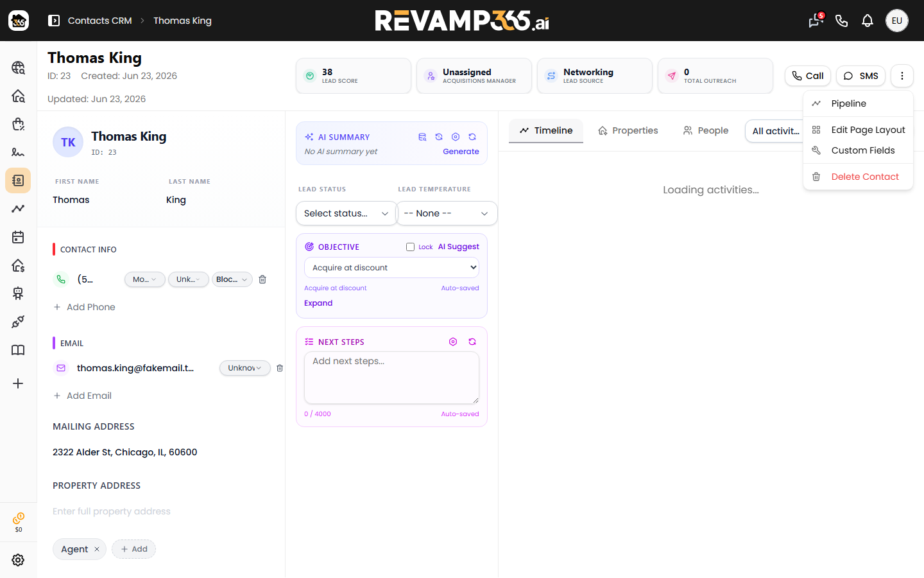
Task: Generate the AI summary
Action: (461, 152)
